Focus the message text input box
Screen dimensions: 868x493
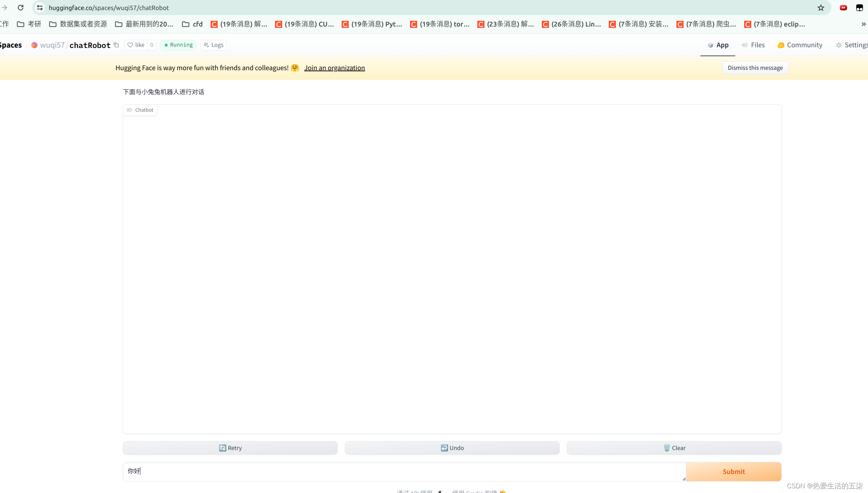tap(404, 472)
